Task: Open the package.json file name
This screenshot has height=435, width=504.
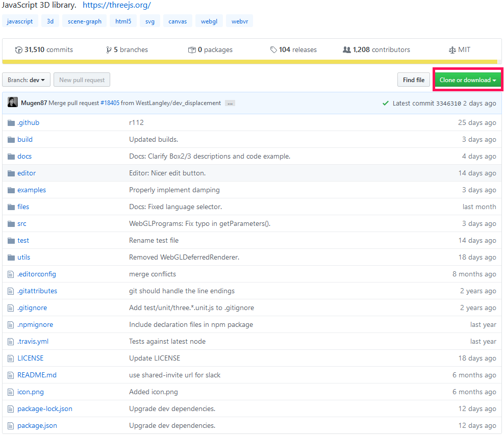Action: coord(37,425)
